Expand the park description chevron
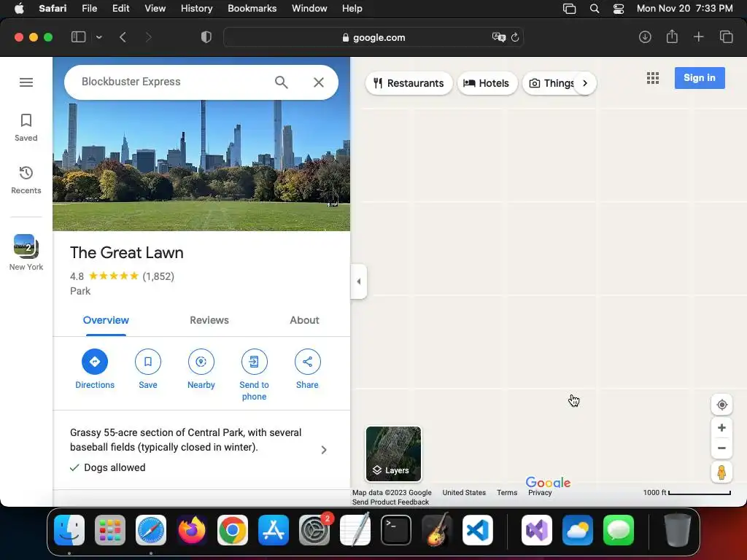The width and height of the screenshot is (747, 560). coord(324,450)
